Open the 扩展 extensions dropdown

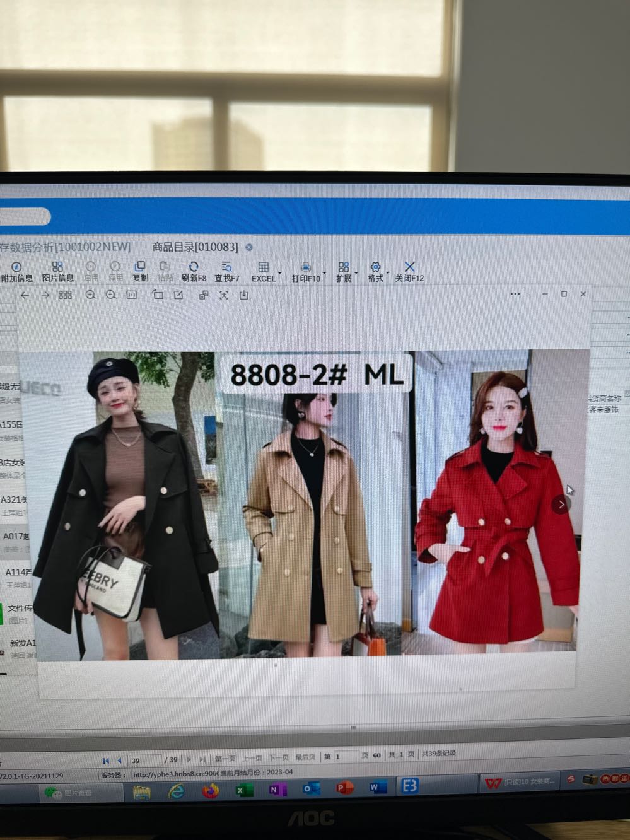[344, 271]
